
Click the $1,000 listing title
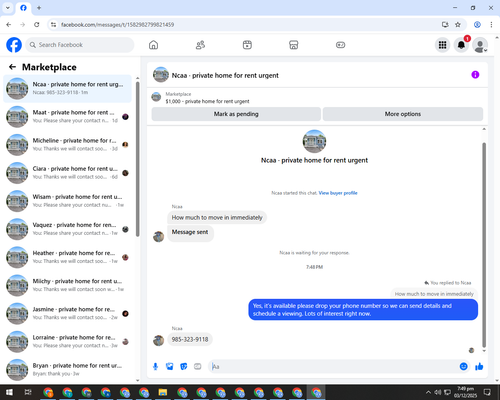[x=207, y=101]
